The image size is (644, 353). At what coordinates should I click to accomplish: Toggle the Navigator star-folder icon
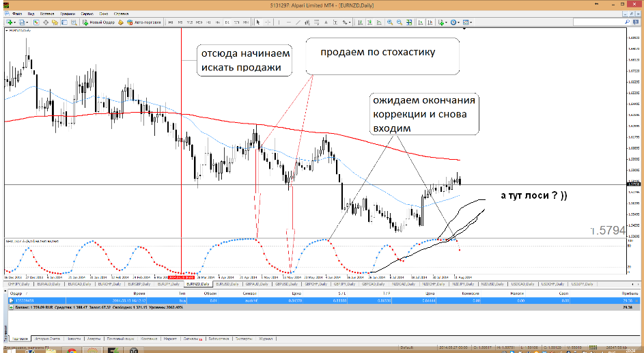tap(55, 22)
